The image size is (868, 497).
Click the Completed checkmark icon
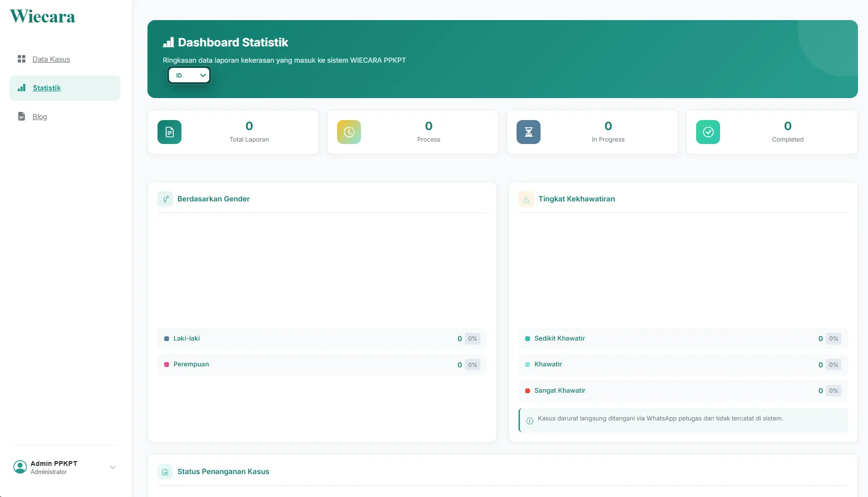[708, 132]
